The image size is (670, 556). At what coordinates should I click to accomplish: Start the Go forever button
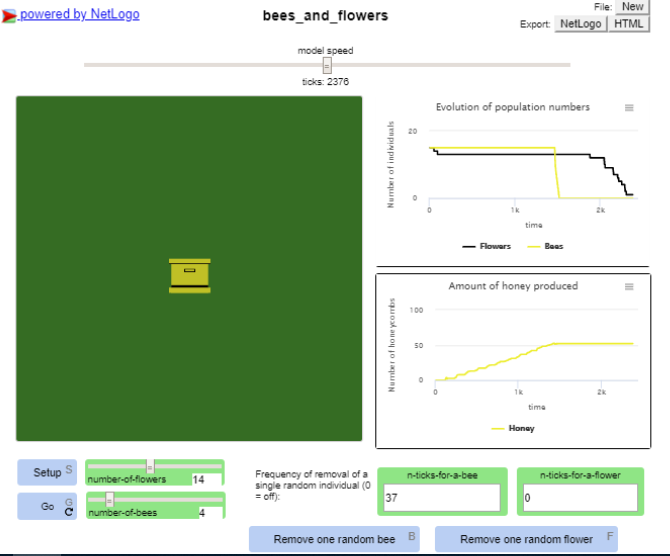pos(47,506)
